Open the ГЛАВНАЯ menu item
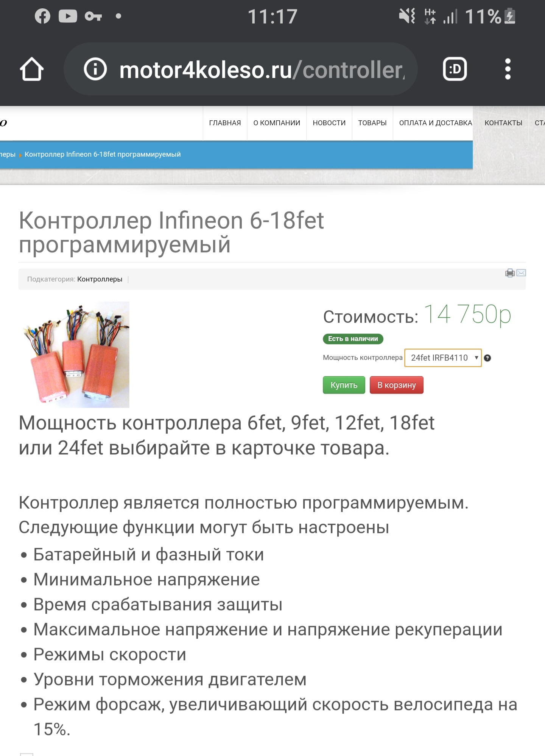 (x=225, y=123)
